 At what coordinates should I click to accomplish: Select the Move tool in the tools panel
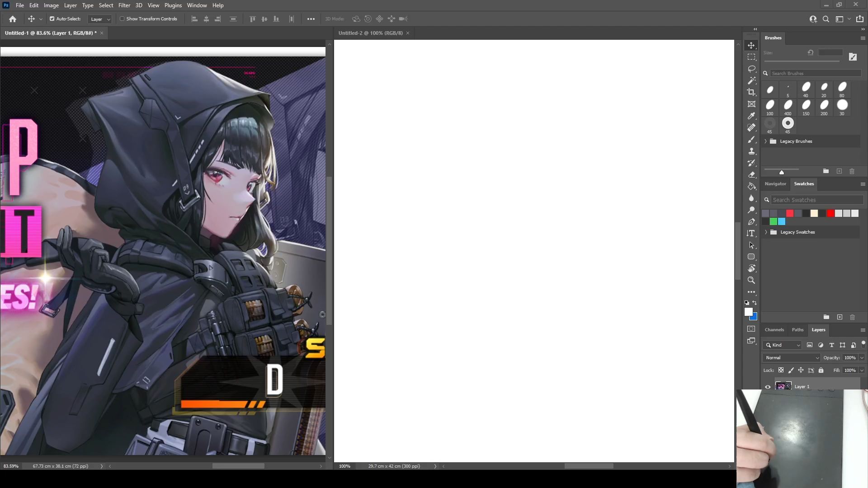click(x=751, y=45)
